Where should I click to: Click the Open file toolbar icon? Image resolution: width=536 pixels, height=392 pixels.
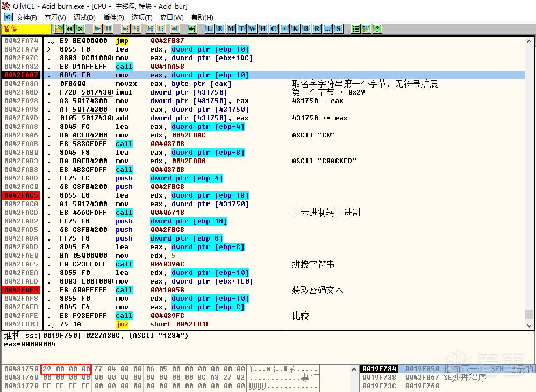[x=59, y=28]
